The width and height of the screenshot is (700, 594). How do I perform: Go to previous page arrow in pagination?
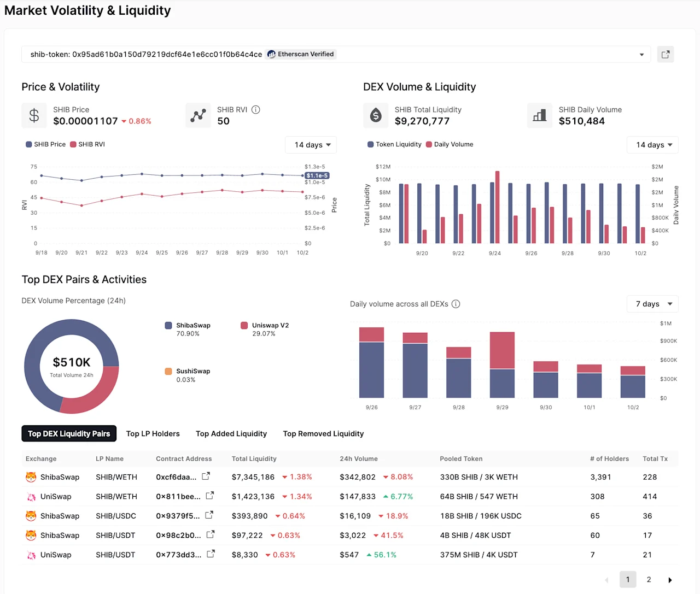pos(606,580)
